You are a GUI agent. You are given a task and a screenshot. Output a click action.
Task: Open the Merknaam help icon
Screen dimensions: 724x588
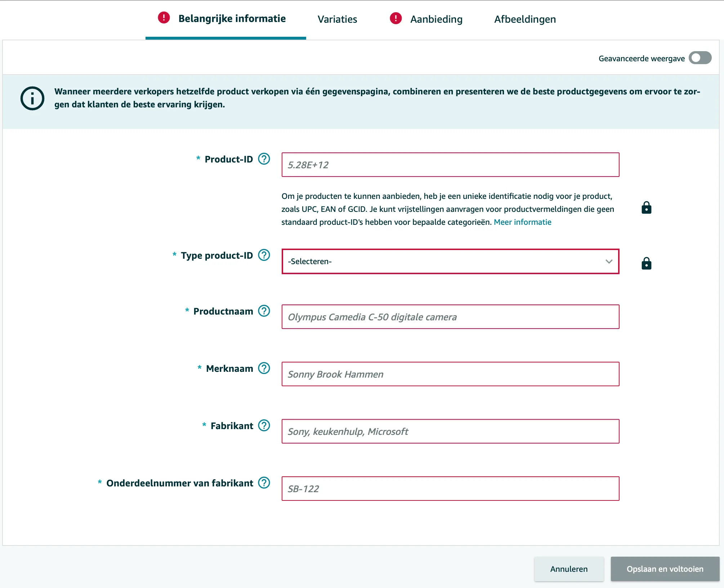tap(264, 368)
